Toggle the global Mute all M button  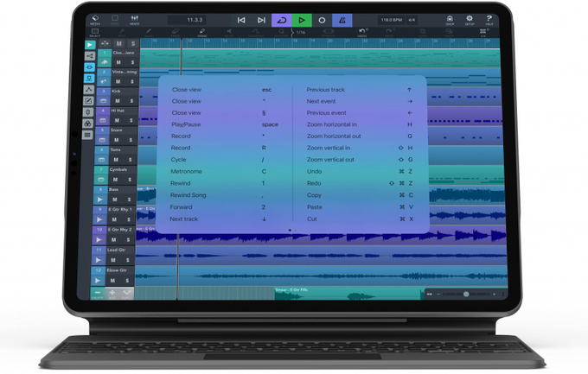[x=118, y=44]
